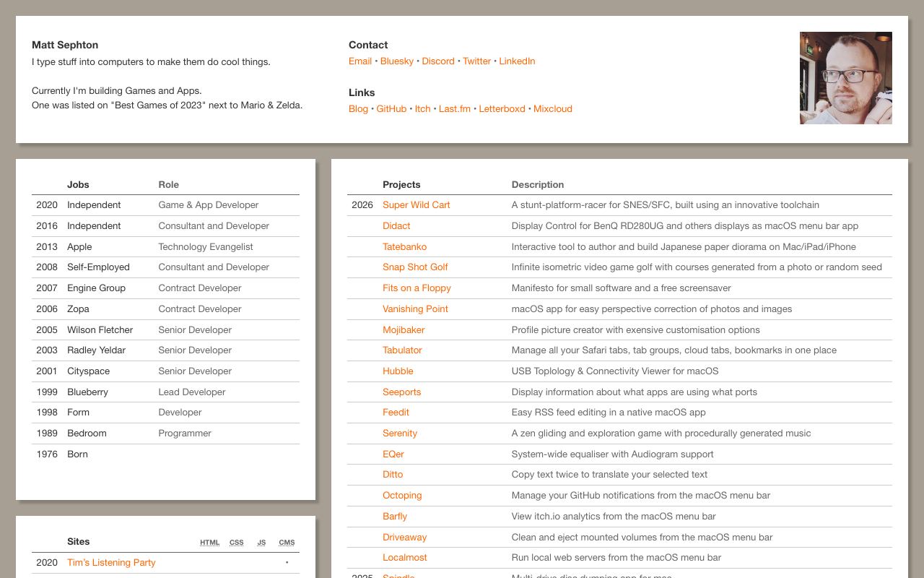Select the Game & App Developer role

pyautogui.click(x=209, y=205)
